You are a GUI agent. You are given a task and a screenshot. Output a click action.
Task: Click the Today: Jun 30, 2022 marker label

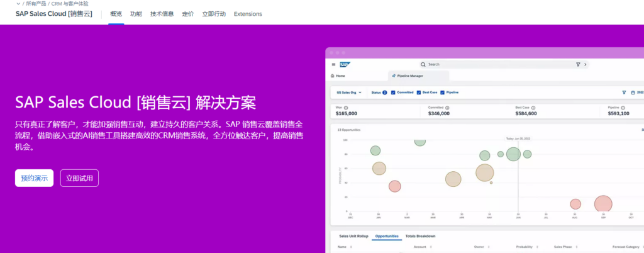pos(518,139)
